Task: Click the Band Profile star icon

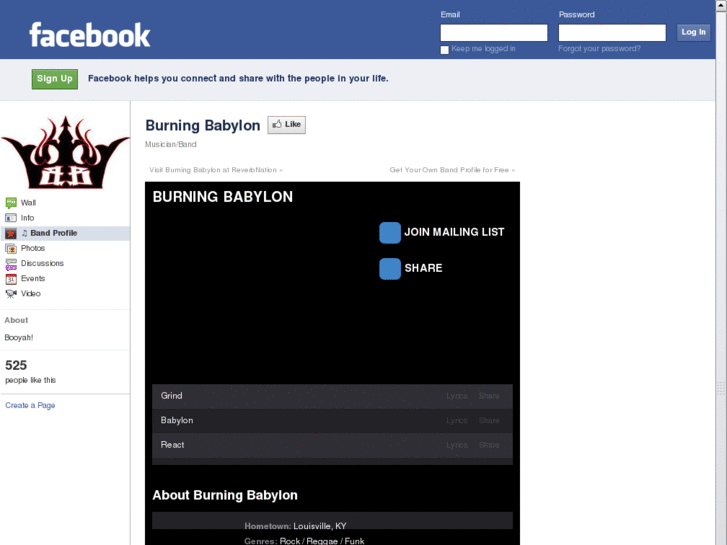Action: 11,233
